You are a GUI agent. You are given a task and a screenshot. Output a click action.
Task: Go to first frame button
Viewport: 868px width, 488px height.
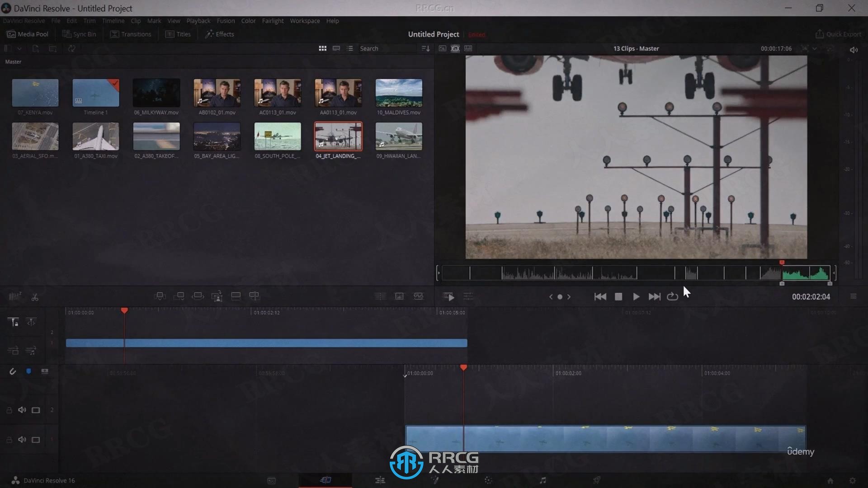coord(600,296)
